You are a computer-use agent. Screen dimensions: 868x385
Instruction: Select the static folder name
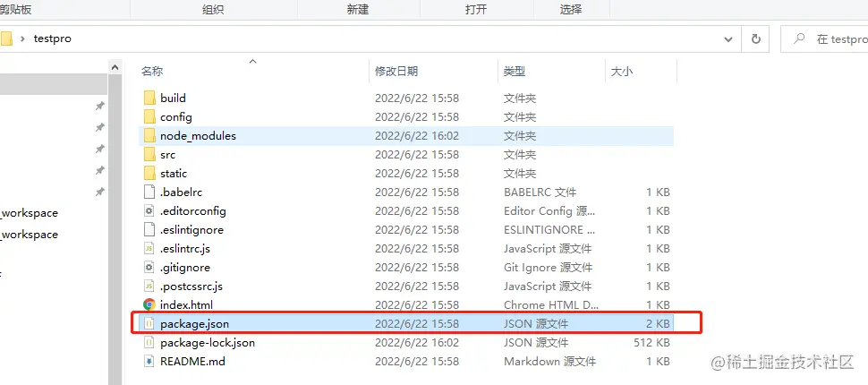(x=174, y=174)
